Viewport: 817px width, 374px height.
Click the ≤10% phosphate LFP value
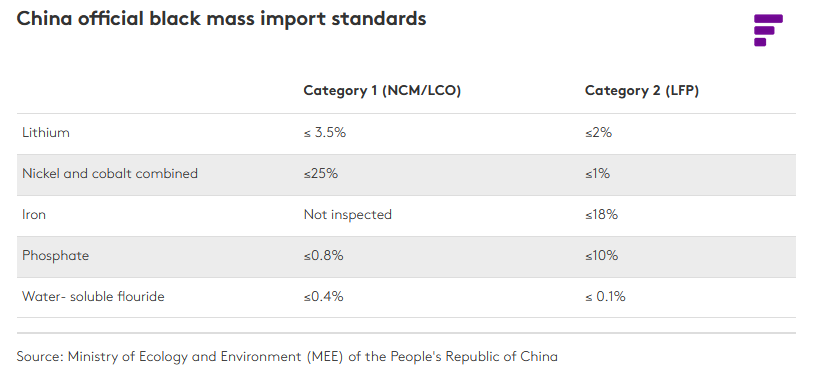pos(601,256)
